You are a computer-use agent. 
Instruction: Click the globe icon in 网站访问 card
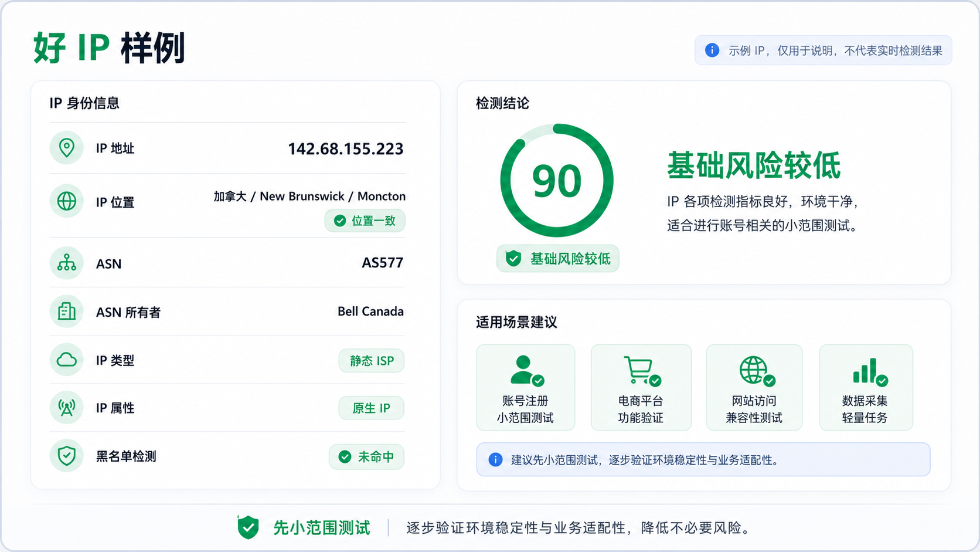(757, 371)
